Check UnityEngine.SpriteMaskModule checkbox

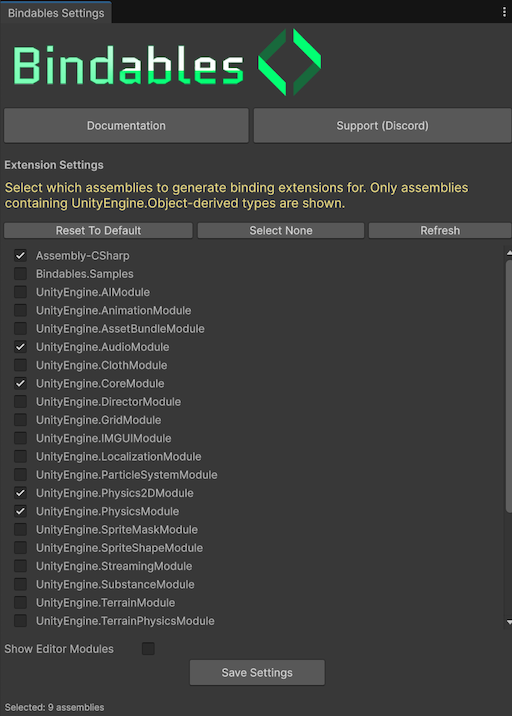[20, 529]
